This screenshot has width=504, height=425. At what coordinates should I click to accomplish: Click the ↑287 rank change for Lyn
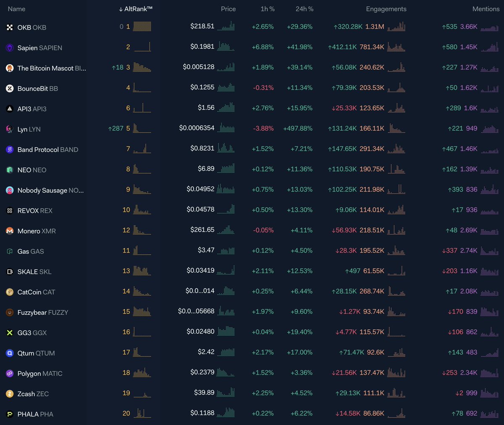(115, 128)
